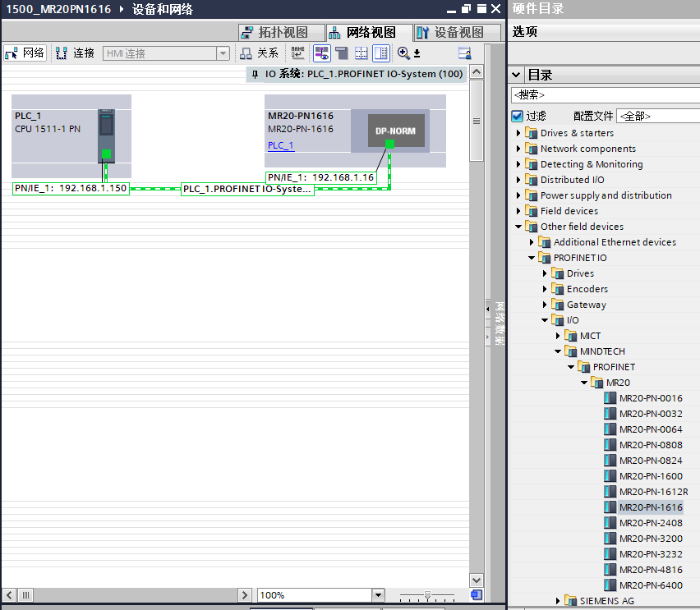Image resolution: width=700 pixels, height=610 pixels.
Task: Select the MR20-PN-1600 module icon
Action: (610, 476)
